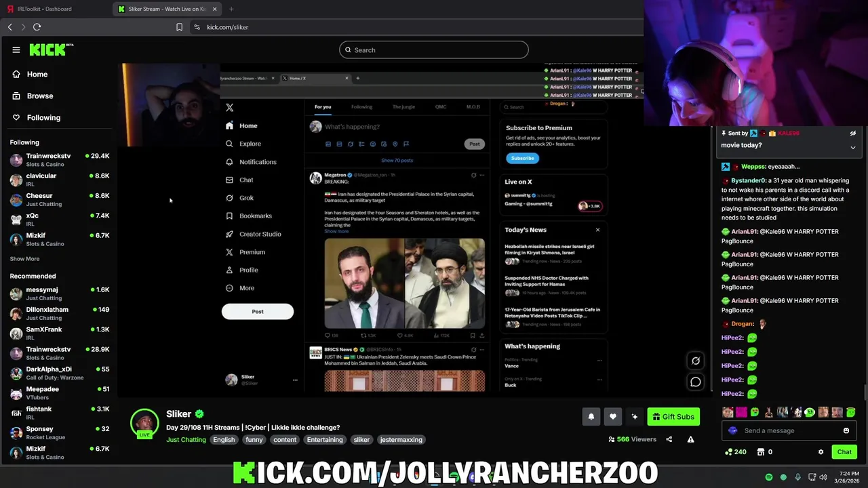
Task: Open the Megatron post ellipsis menu
Action: pyautogui.click(x=482, y=175)
